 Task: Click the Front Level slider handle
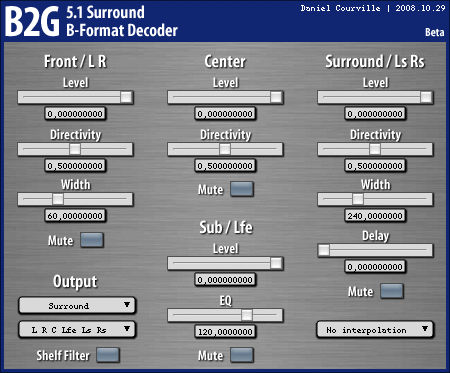click(126, 97)
